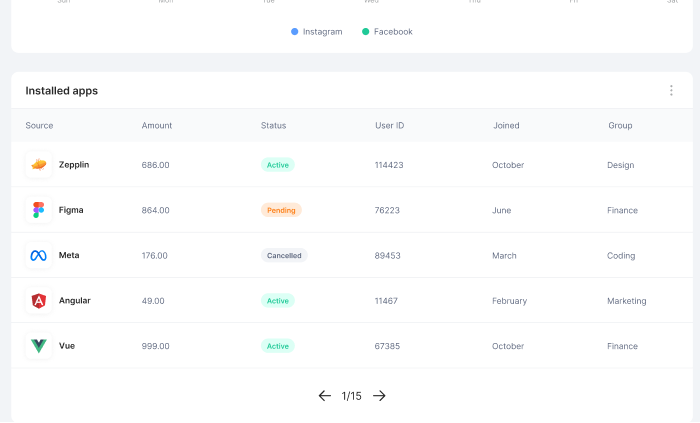Screen dimensions: 700x423
Task: Click the Pending status badge for Figma
Action: pyautogui.click(x=281, y=211)
